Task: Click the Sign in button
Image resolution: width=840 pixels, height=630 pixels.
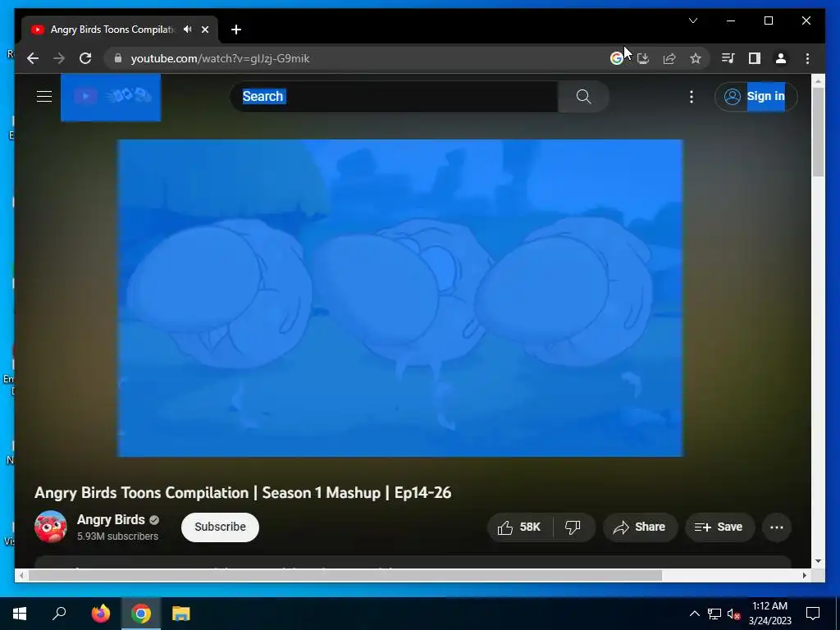Action: [756, 97]
